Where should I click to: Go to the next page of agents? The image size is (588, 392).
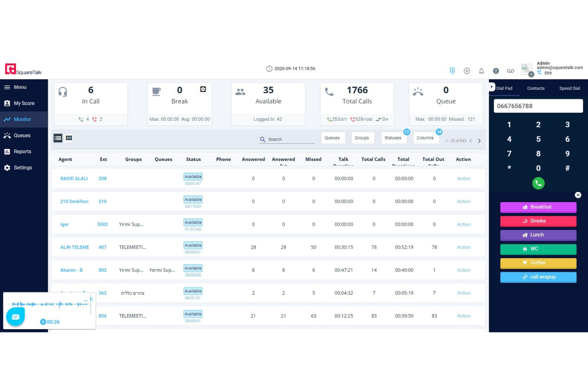(x=480, y=141)
